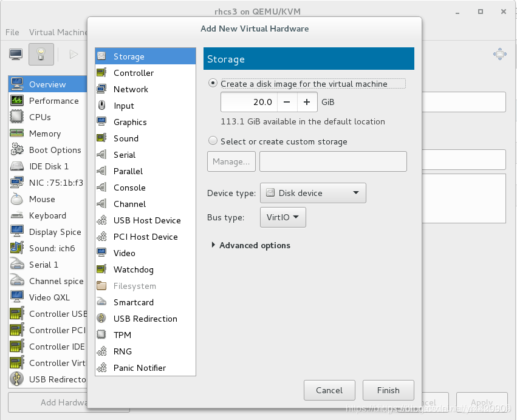Screen dimensions: 517x420
Task: Select Controller PCI entry
Action: tap(48, 330)
